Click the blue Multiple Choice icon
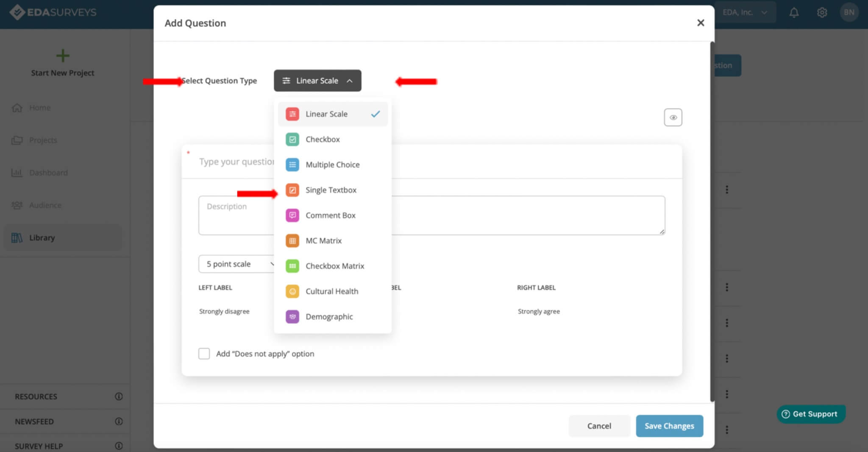This screenshot has height=452, width=868. (292, 165)
